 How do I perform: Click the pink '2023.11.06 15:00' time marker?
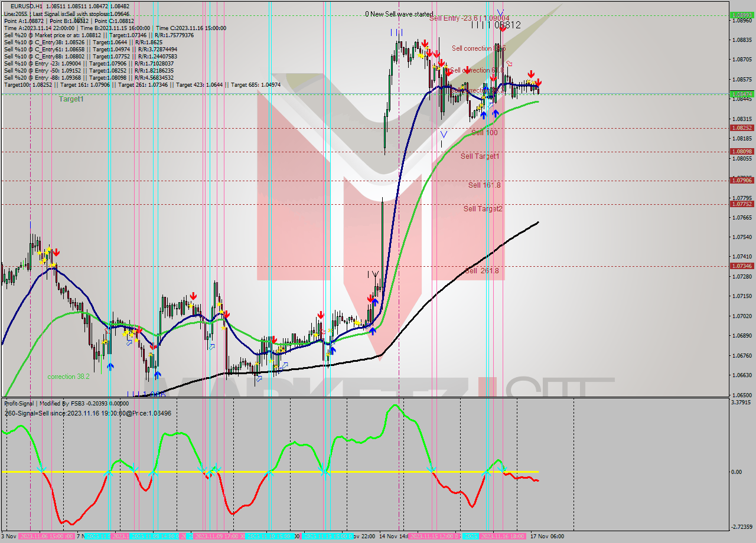[46, 537]
